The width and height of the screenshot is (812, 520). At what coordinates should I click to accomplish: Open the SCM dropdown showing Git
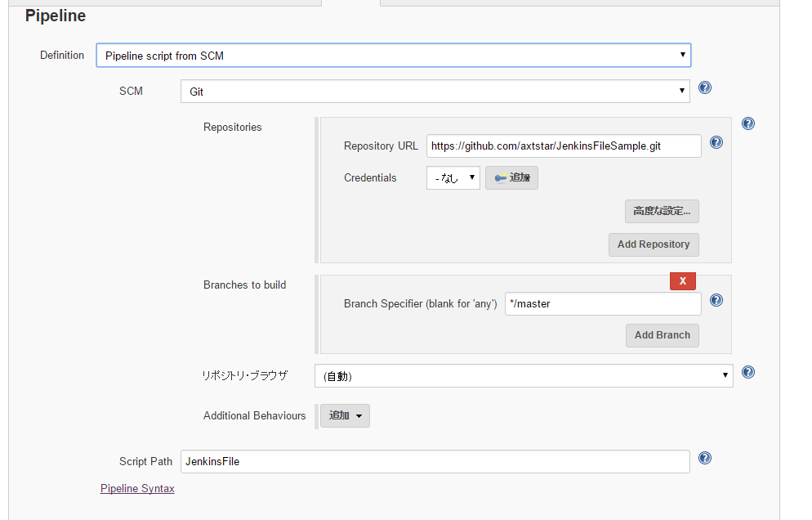pos(435,92)
